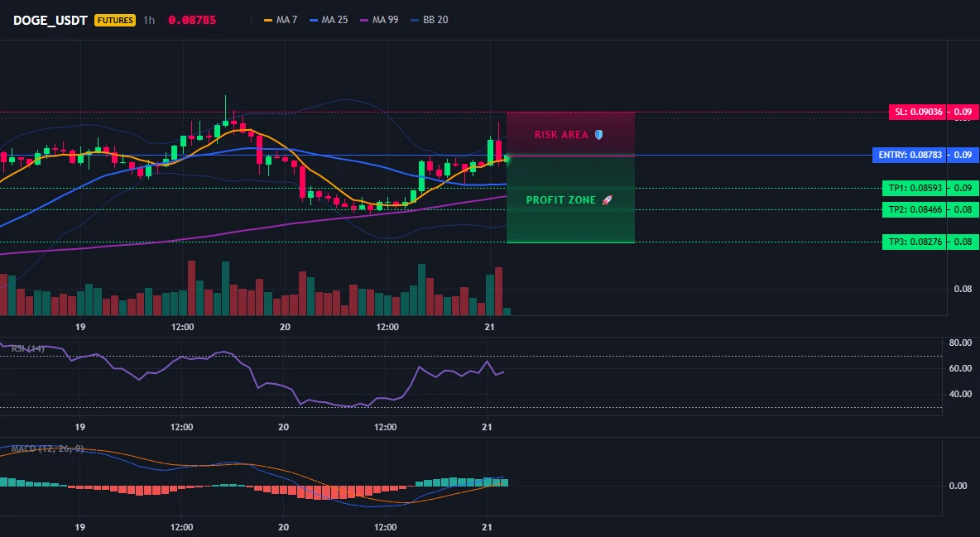Click the rocket icon beside PROFIT ZONE
This screenshot has width=980, height=537.
[607, 200]
